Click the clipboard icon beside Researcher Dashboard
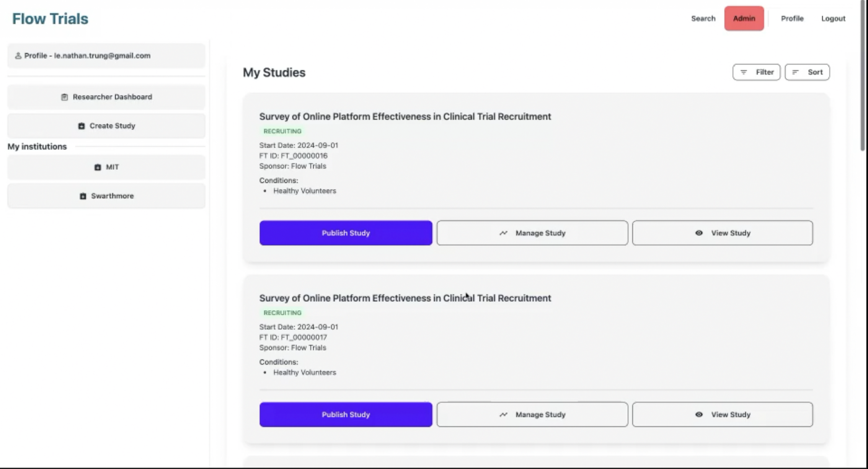This screenshot has width=868, height=469. (x=64, y=97)
